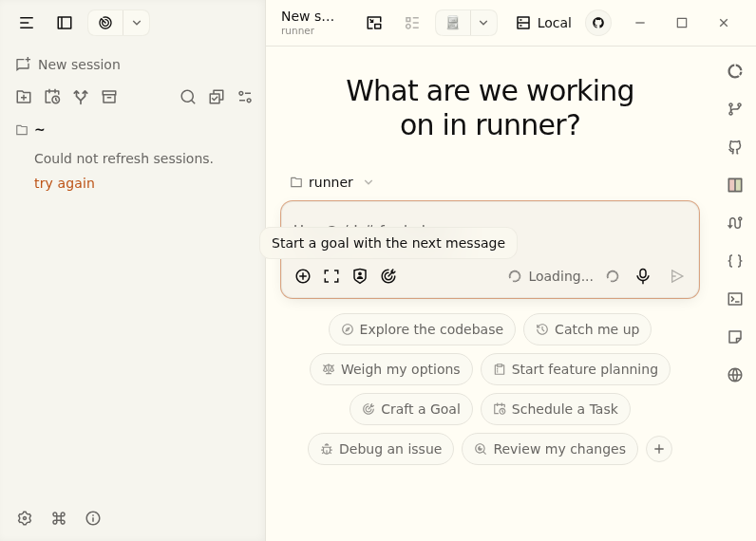Pick the Schedule a Task chip
The image size is (756, 541).
pyautogui.click(x=556, y=409)
